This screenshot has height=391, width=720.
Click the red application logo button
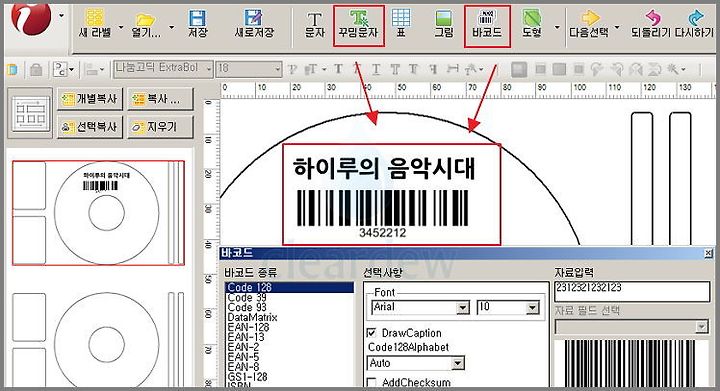pyautogui.click(x=31, y=17)
